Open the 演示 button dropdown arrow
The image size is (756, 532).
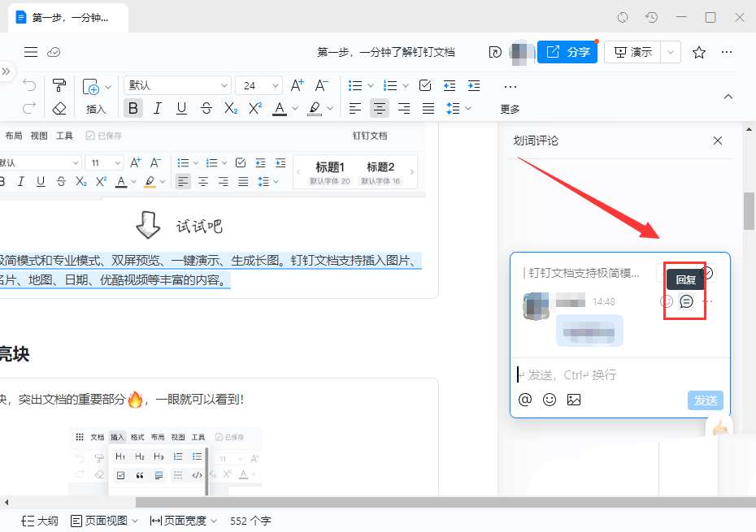(x=670, y=52)
